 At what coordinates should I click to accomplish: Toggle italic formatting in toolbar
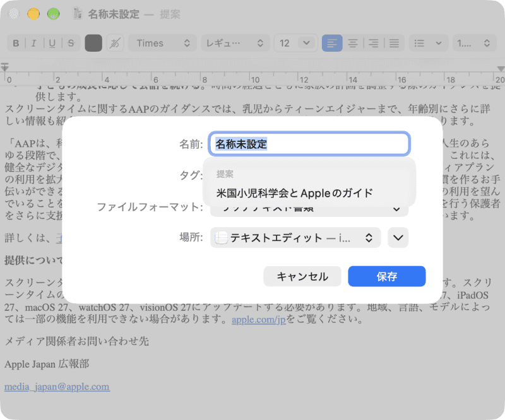[34, 43]
